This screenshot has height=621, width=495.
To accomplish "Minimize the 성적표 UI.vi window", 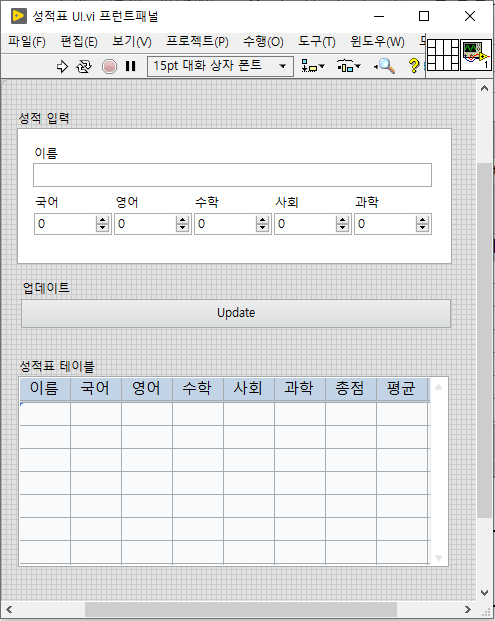I will pos(379,16).
